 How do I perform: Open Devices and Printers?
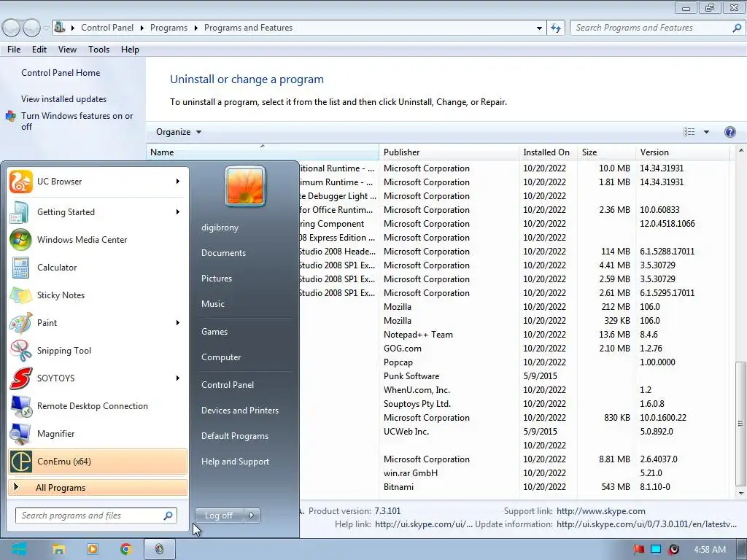[239, 410]
